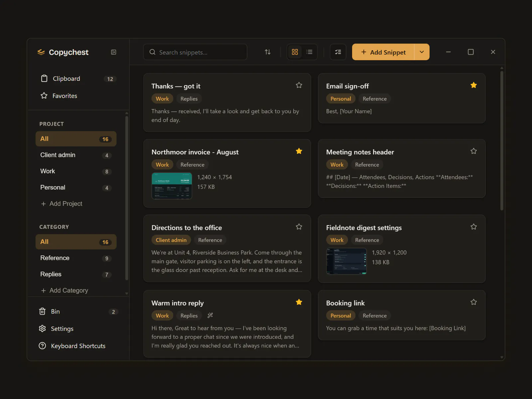
Task: Filter by Client admin project
Action: click(x=76, y=155)
